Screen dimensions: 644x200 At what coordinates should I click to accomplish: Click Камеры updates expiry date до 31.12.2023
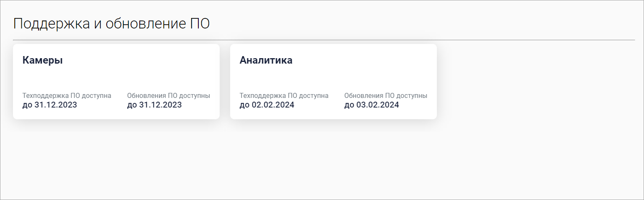154,105
